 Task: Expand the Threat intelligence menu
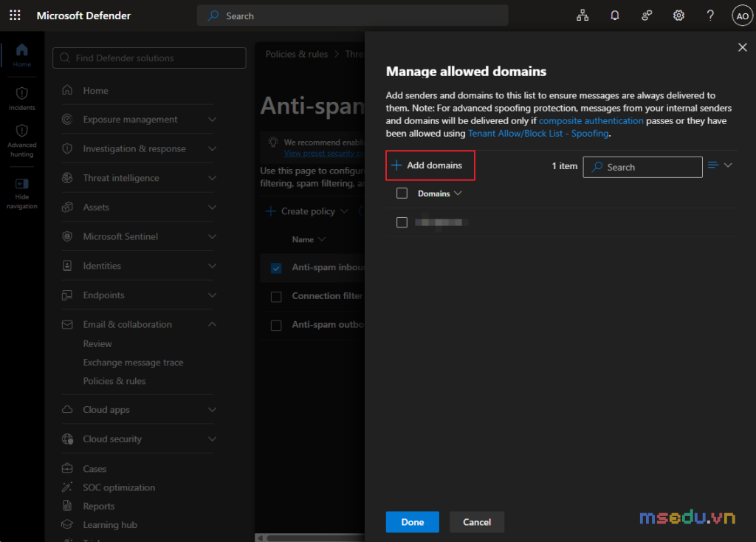[139, 178]
